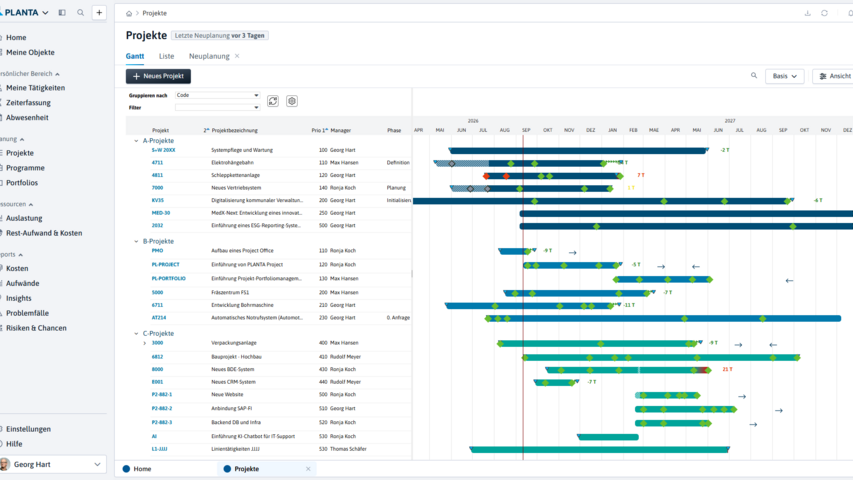Image resolution: width=853 pixels, height=480 pixels.
Task: Close the Projekte bottom tab
Action: point(308,469)
